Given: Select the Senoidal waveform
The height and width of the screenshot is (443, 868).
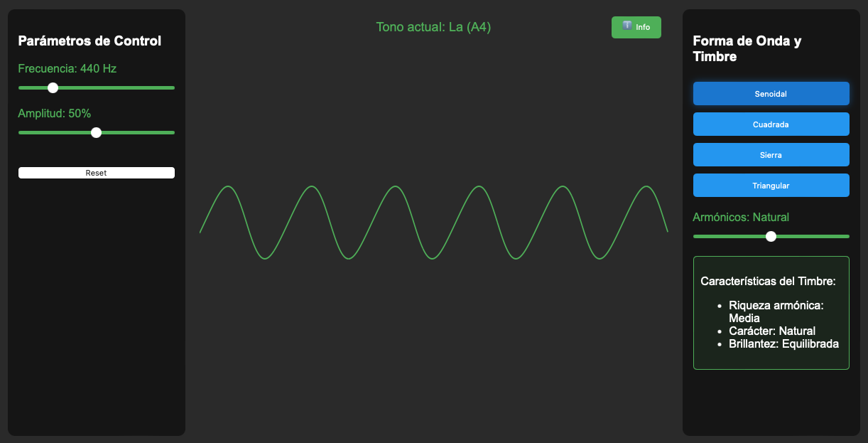Looking at the screenshot, I should point(771,94).
